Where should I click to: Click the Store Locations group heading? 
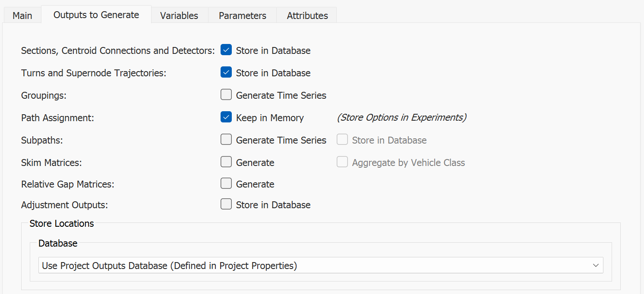pos(62,223)
